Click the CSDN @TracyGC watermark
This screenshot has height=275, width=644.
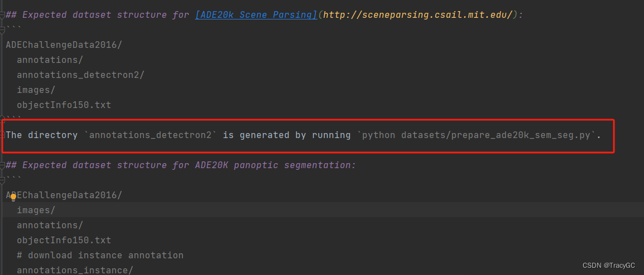[x=609, y=266]
